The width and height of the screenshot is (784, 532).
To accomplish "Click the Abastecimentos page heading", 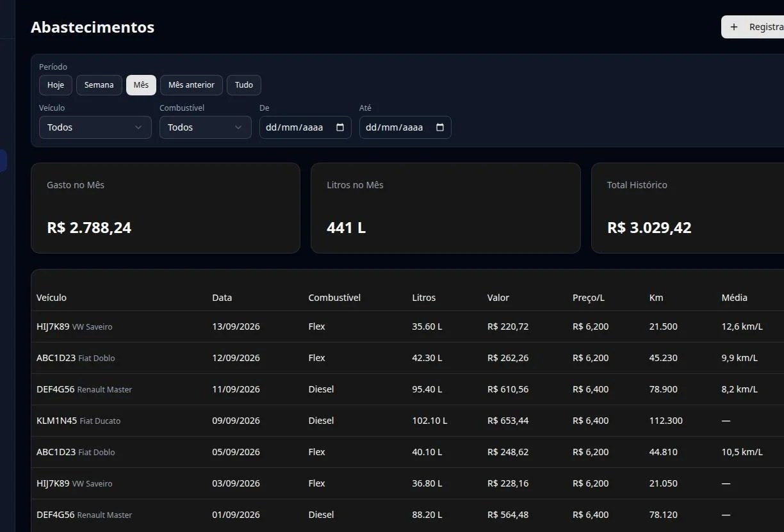I will coord(93,28).
